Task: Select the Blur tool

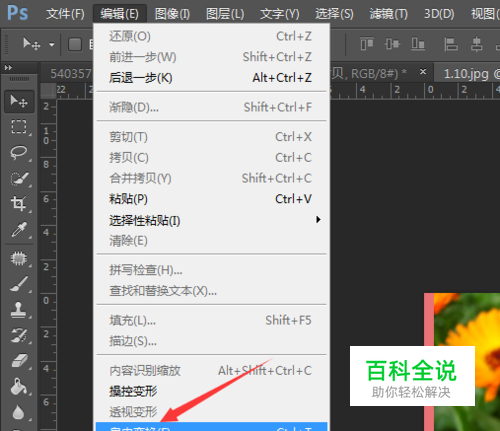Action: (19, 412)
